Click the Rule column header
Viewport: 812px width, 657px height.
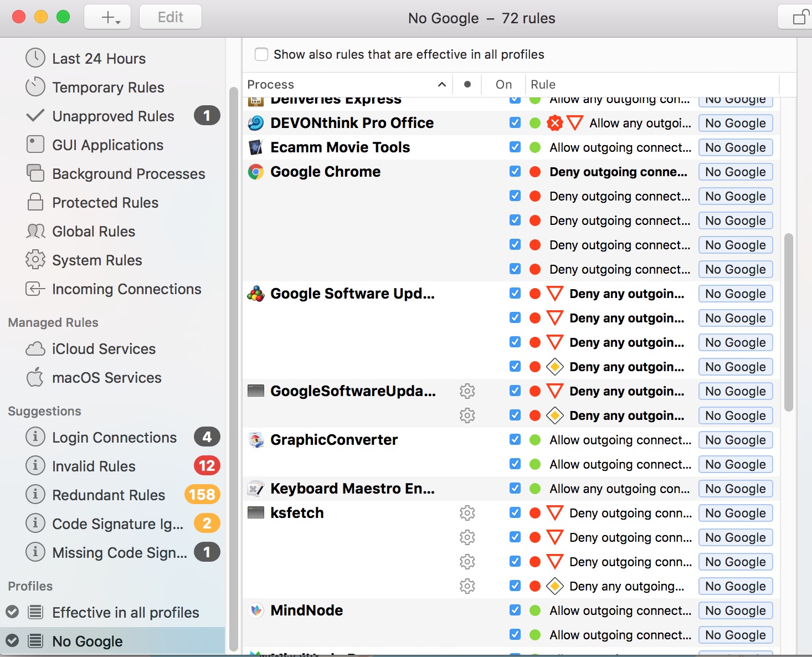[543, 84]
